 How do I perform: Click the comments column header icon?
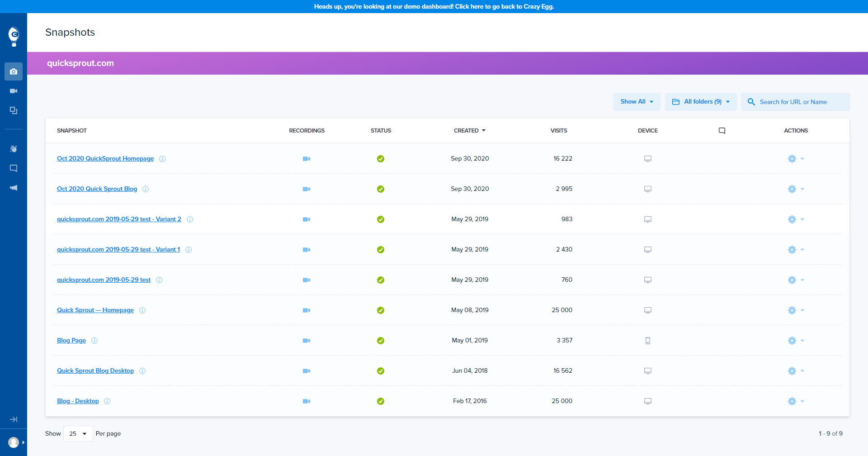point(722,131)
